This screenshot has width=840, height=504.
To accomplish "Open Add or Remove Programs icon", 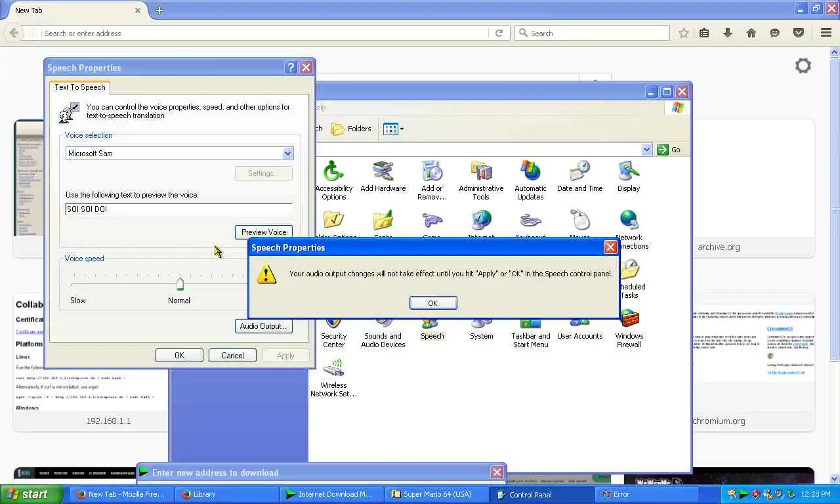I will click(432, 180).
